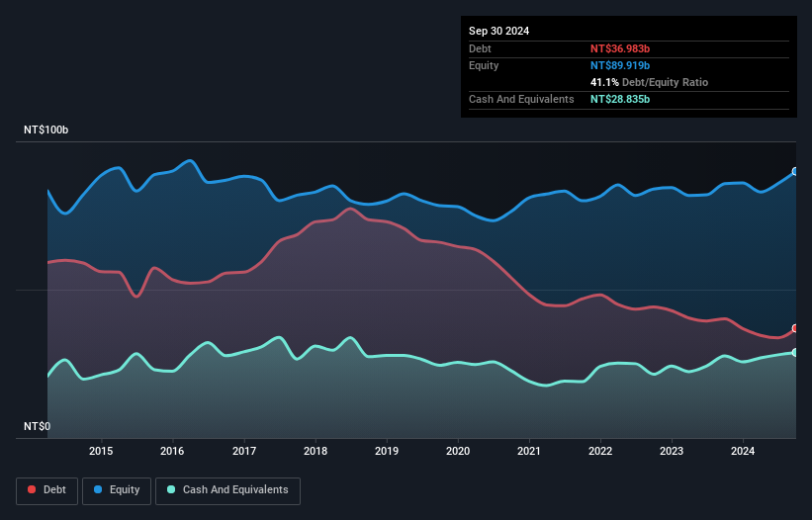Click the NT$28.835b cash value
The width and height of the screenshot is (812, 520).
(620, 99)
